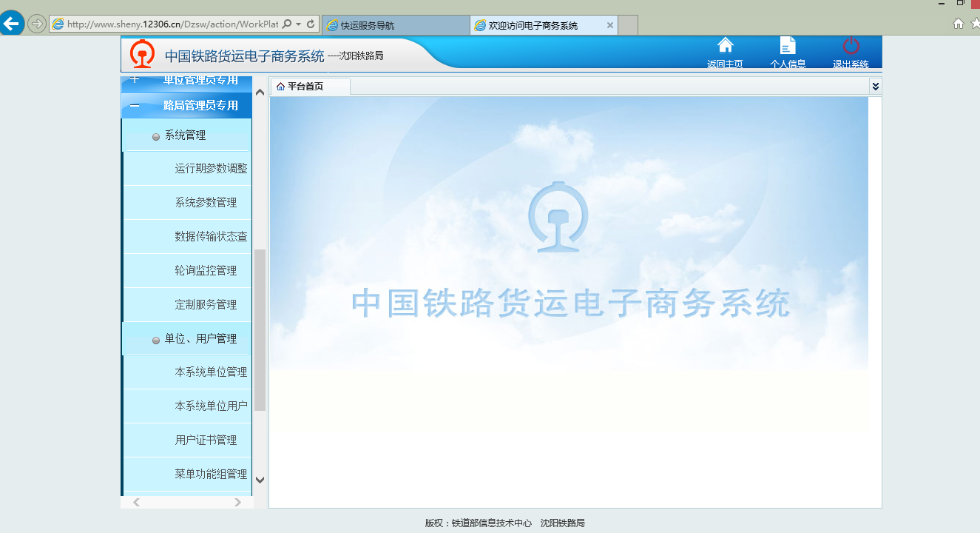Click the browser forward arrow button
Image resolution: width=980 pixels, height=533 pixels.
(36, 24)
